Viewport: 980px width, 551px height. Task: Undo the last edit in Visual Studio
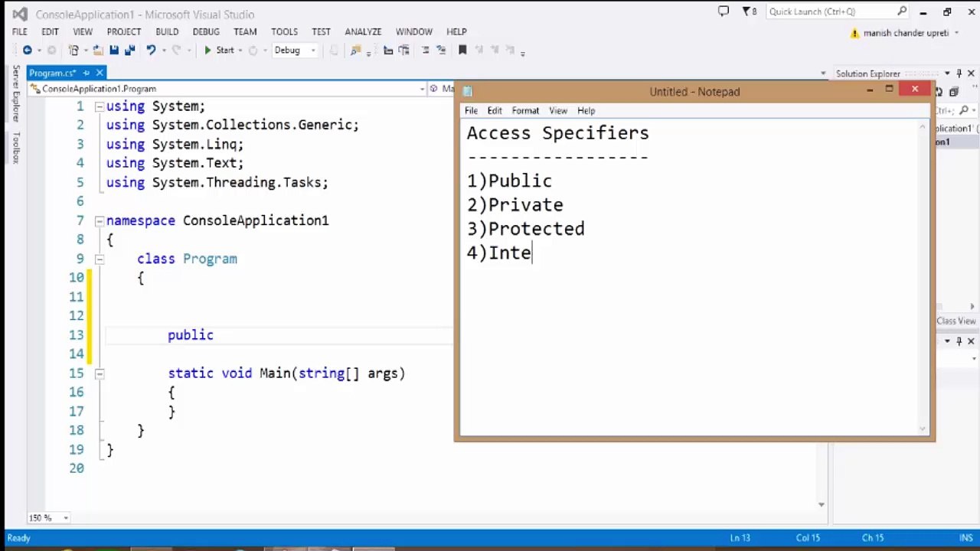(151, 51)
